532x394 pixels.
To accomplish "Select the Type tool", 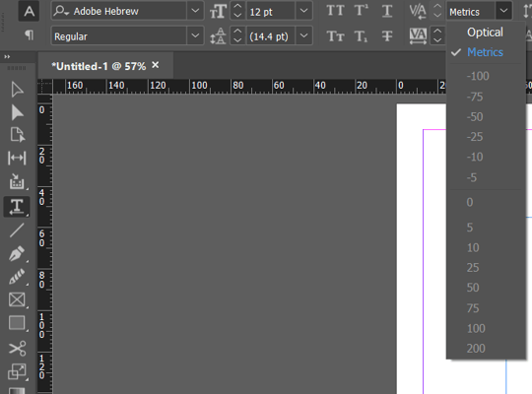I will click(17, 206).
